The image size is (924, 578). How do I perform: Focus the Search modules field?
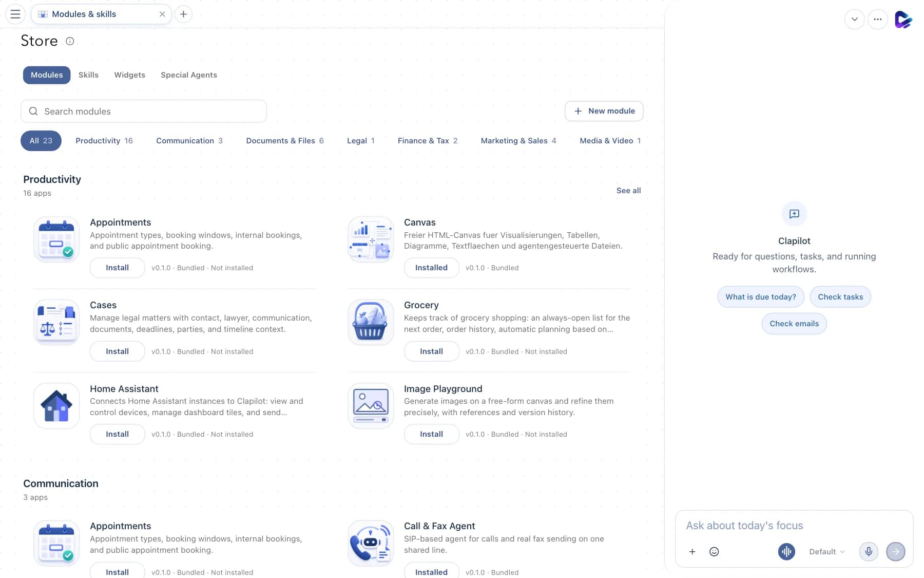pyautogui.click(x=144, y=111)
